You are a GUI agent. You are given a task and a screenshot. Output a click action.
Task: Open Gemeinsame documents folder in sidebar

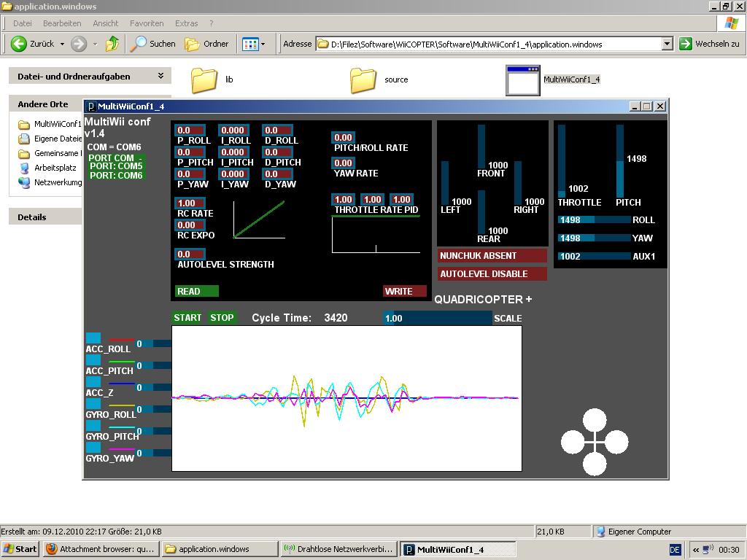(x=50, y=153)
